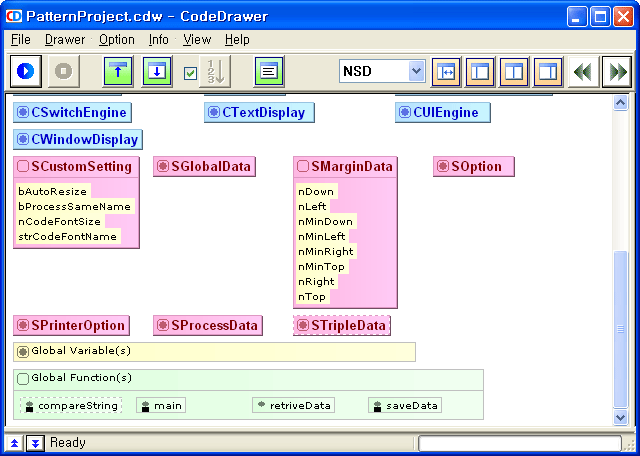Screen dimensions: 640x456
Task: Select the nMinLeft member
Action: [x=322, y=237]
